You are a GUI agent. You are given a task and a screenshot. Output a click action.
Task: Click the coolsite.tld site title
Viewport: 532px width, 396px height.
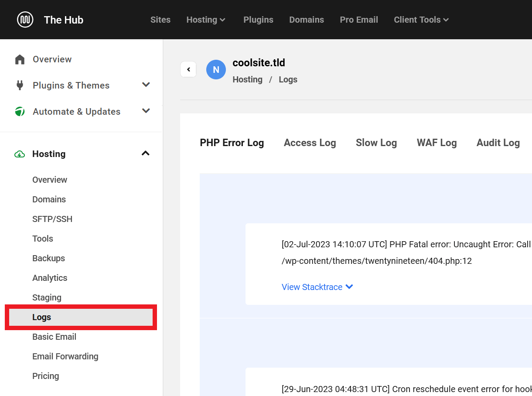[259, 63]
